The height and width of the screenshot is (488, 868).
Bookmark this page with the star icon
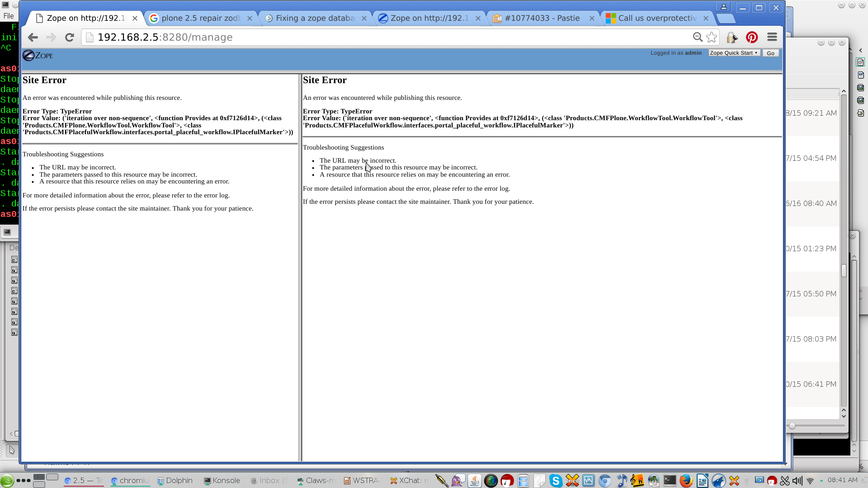pos(712,38)
